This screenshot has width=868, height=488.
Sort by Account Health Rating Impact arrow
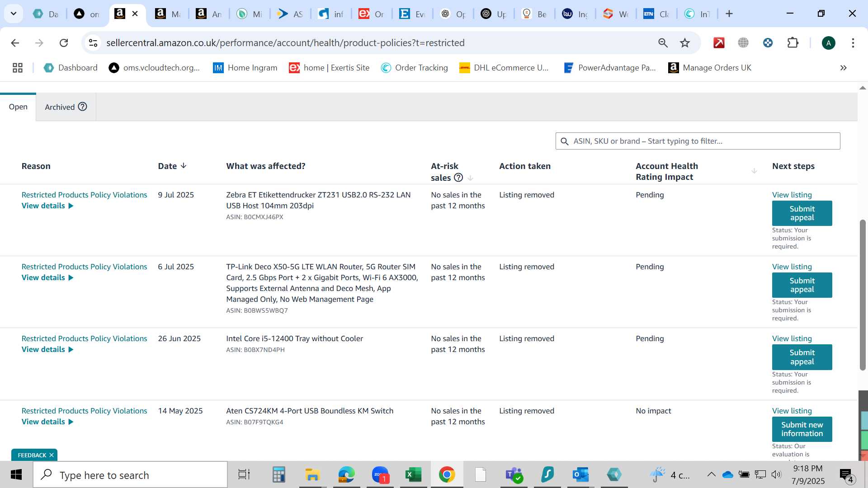754,171
